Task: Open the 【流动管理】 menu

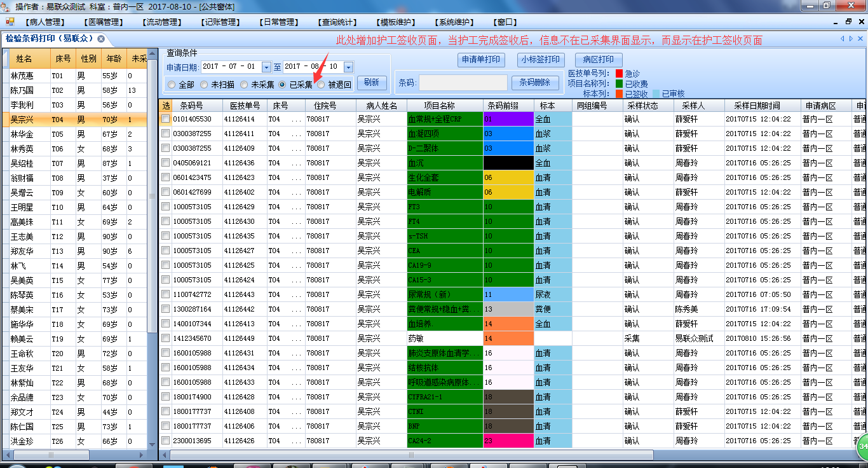Action: click(x=163, y=22)
